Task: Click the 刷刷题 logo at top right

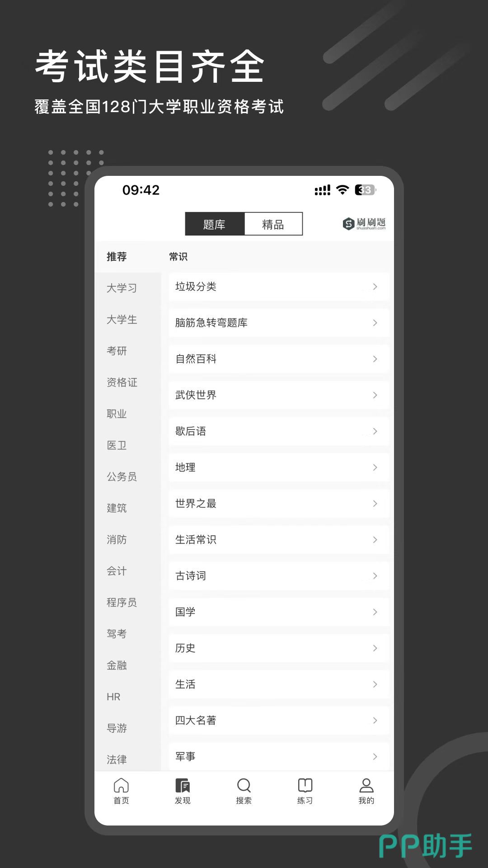Action: pos(364,223)
